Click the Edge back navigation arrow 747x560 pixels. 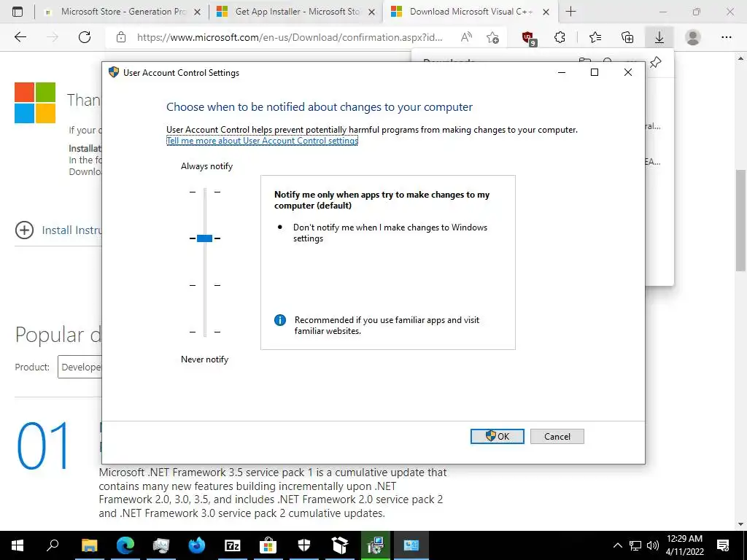[20, 37]
